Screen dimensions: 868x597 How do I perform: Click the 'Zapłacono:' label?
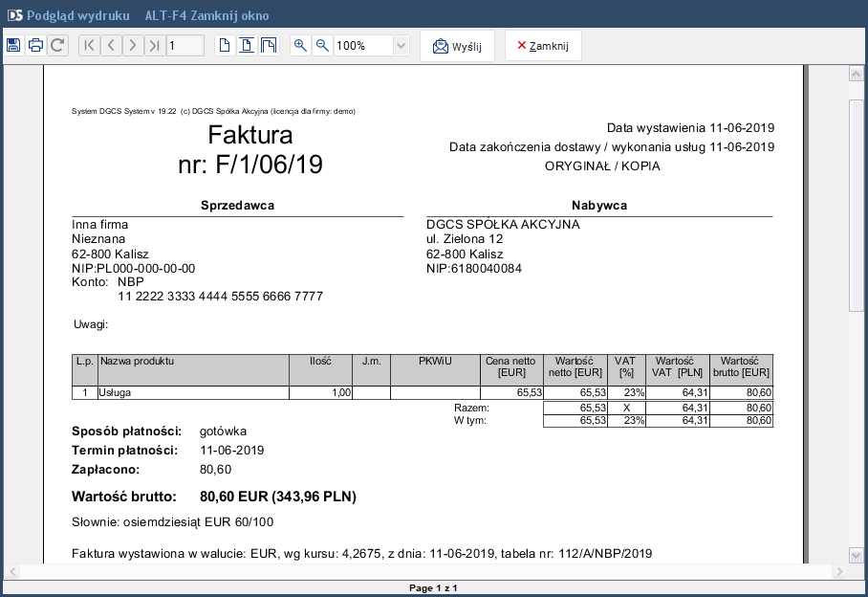pyautogui.click(x=106, y=470)
